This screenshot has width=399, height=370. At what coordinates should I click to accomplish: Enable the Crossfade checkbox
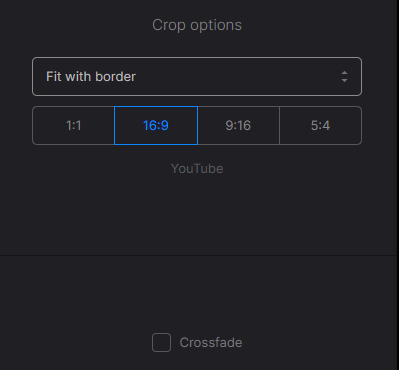pos(161,342)
